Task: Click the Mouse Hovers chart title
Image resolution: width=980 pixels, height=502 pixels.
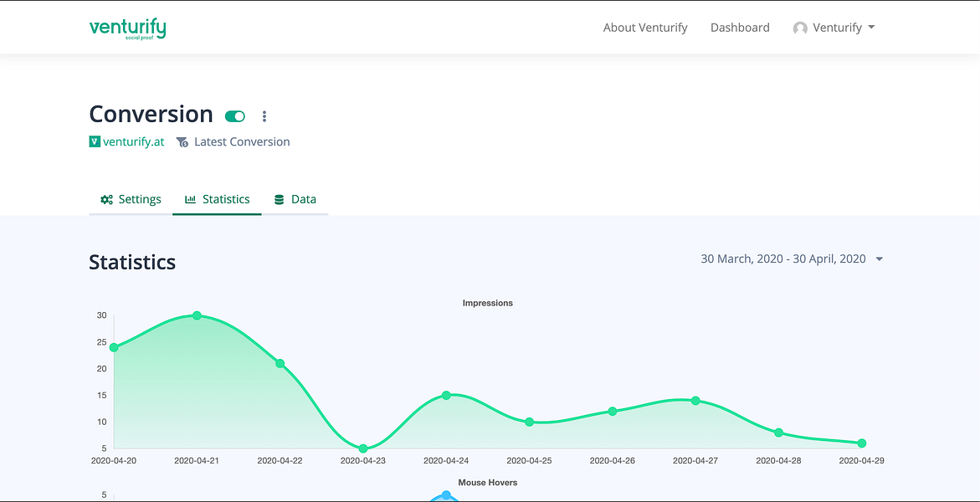Action: (488, 483)
